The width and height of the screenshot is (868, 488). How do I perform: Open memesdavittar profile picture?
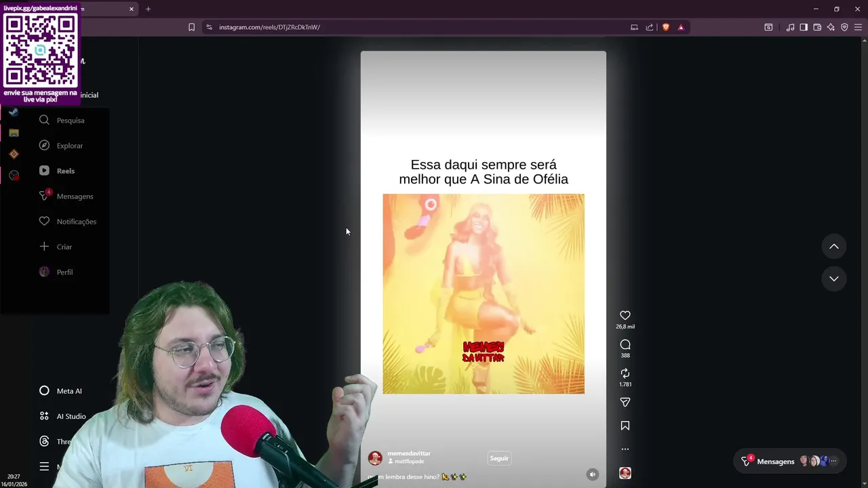click(x=375, y=458)
